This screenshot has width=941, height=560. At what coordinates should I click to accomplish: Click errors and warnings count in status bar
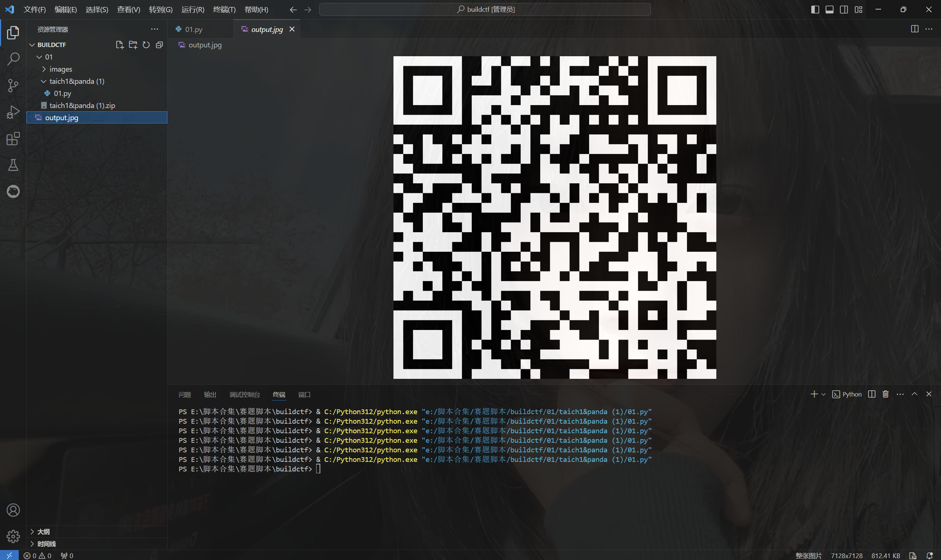tap(38, 556)
